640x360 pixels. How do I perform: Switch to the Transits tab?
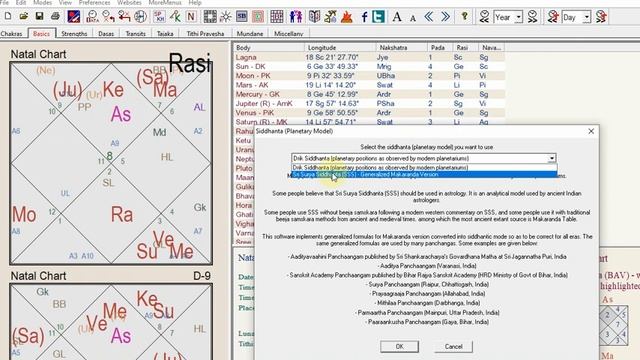(x=136, y=33)
